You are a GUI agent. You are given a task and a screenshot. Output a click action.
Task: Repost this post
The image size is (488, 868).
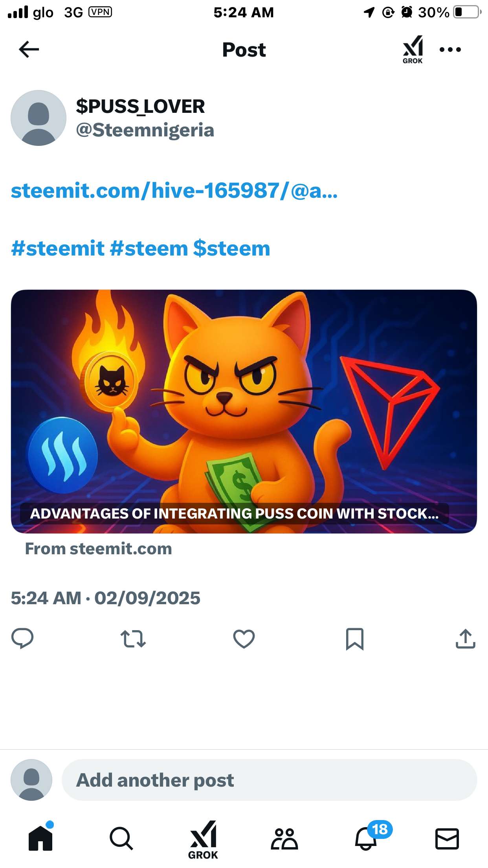click(x=133, y=638)
